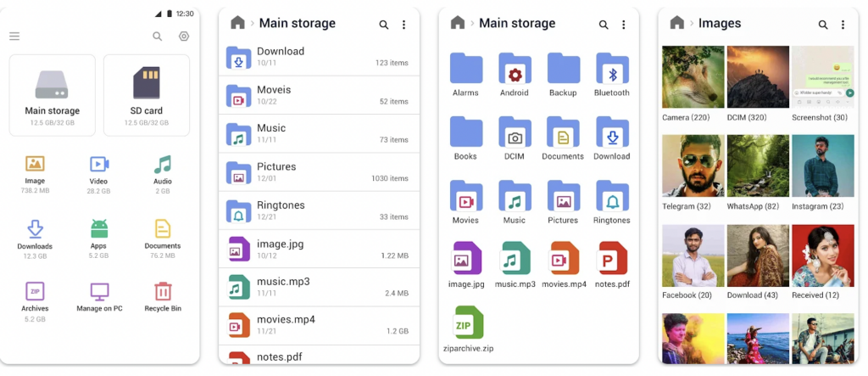Tap the search icon on home screen
Screen dimensions: 868x376
[157, 36]
